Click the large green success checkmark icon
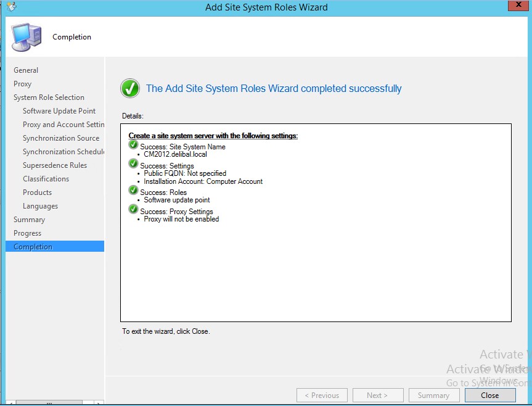The image size is (532, 406). (130, 88)
